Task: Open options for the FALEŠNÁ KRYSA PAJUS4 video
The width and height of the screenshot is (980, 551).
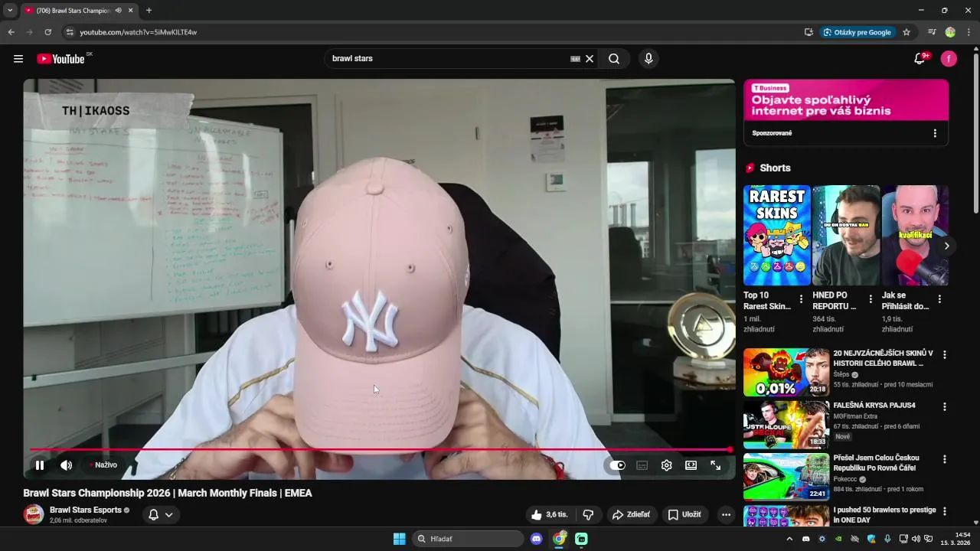Action: pos(945,407)
